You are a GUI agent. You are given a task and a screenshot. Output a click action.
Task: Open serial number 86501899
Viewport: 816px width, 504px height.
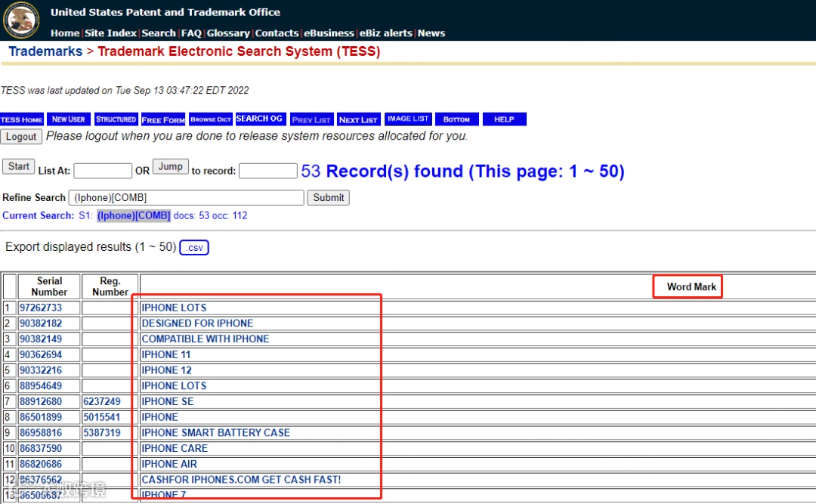point(41,417)
